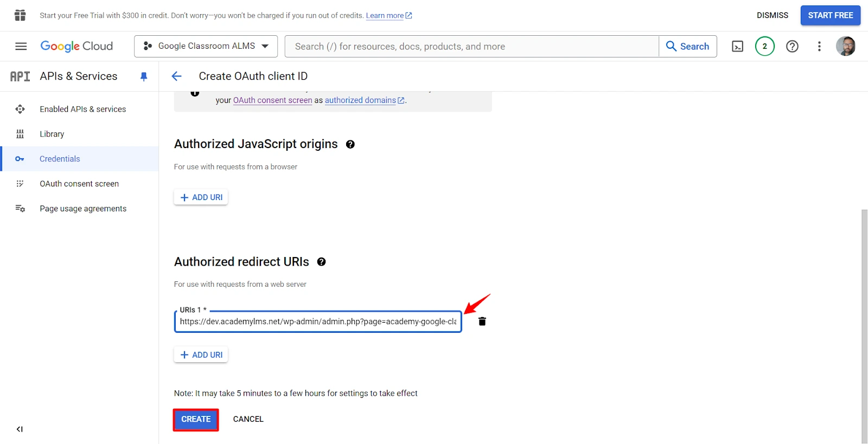868x444 pixels.
Task: Click the Credentials key icon
Action: pos(20,159)
